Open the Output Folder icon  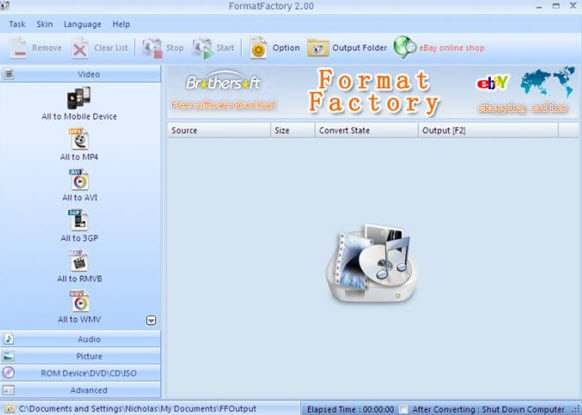point(318,48)
